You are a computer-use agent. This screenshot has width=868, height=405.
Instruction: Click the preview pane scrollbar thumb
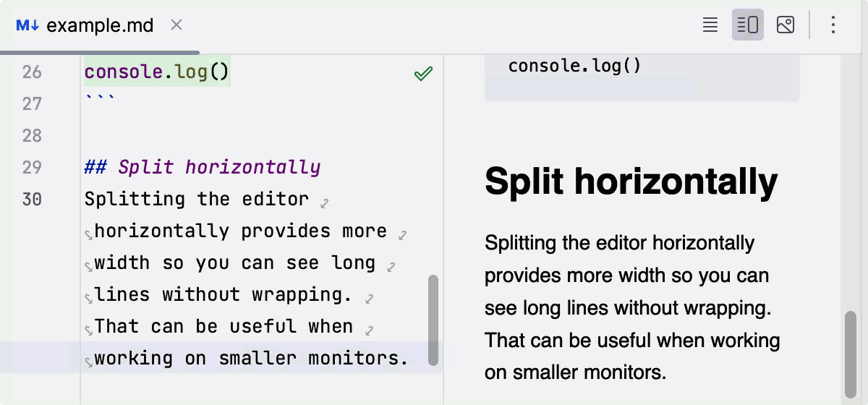coord(851,354)
